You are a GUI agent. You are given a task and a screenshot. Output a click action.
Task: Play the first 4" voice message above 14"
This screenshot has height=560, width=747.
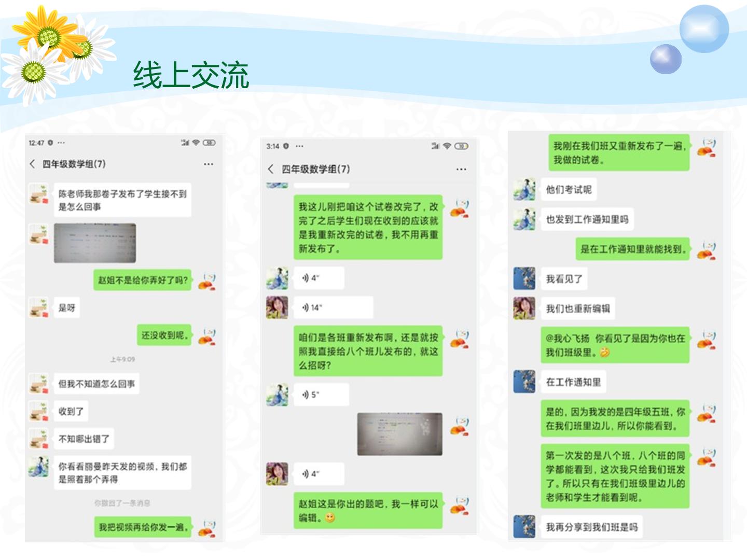coord(319,278)
